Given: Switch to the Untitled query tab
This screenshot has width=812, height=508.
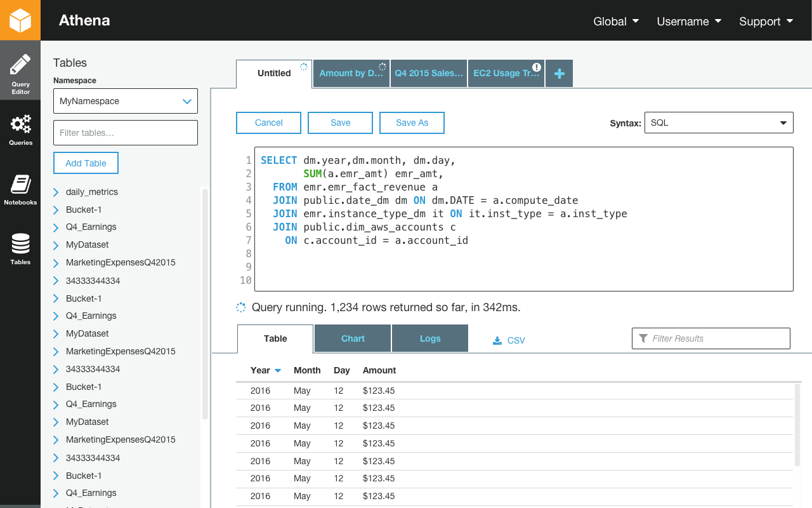Looking at the screenshot, I should pyautogui.click(x=274, y=74).
